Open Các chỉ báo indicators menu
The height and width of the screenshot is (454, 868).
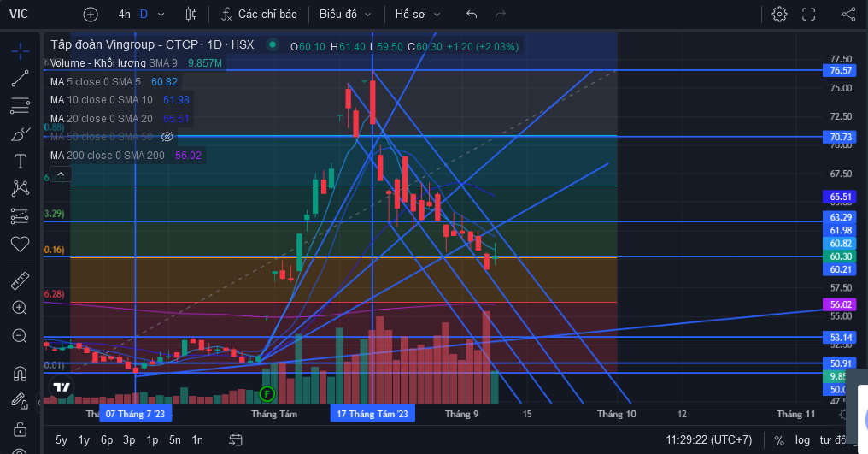(259, 15)
